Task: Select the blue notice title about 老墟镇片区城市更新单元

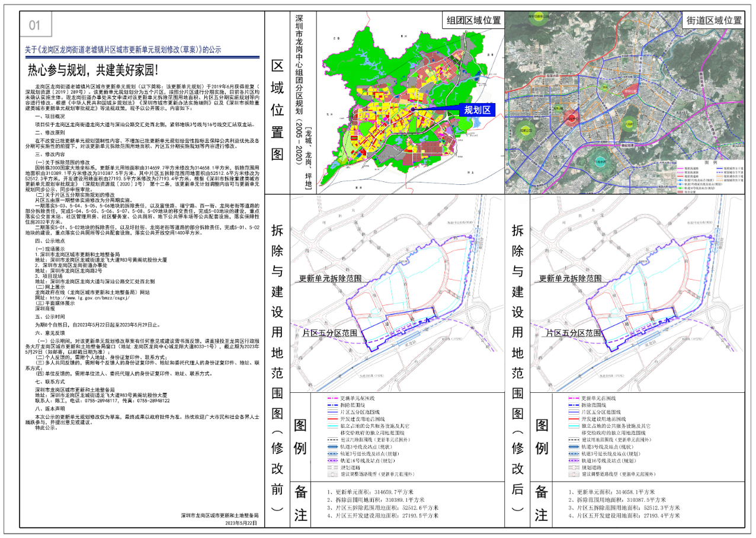Action: pos(123,50)
